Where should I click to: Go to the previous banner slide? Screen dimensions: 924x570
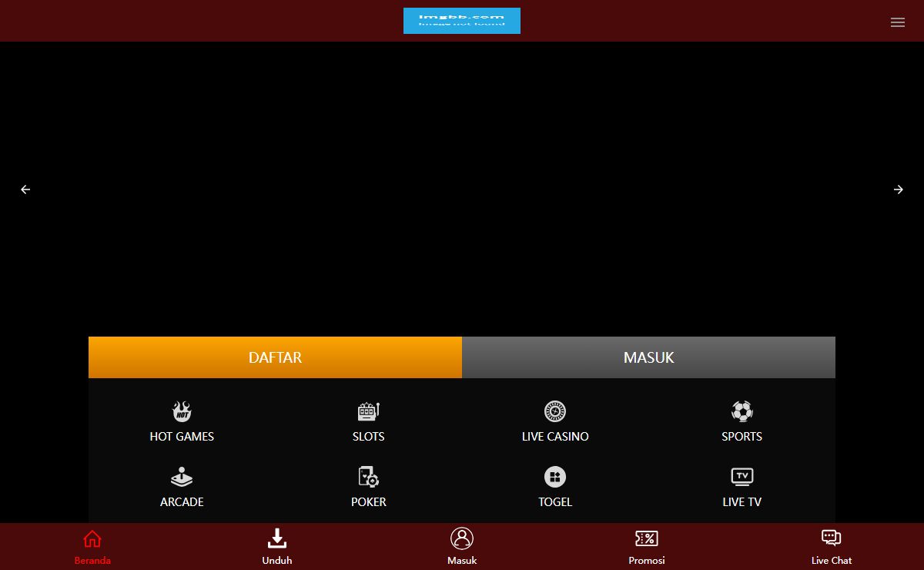(25, 189)
